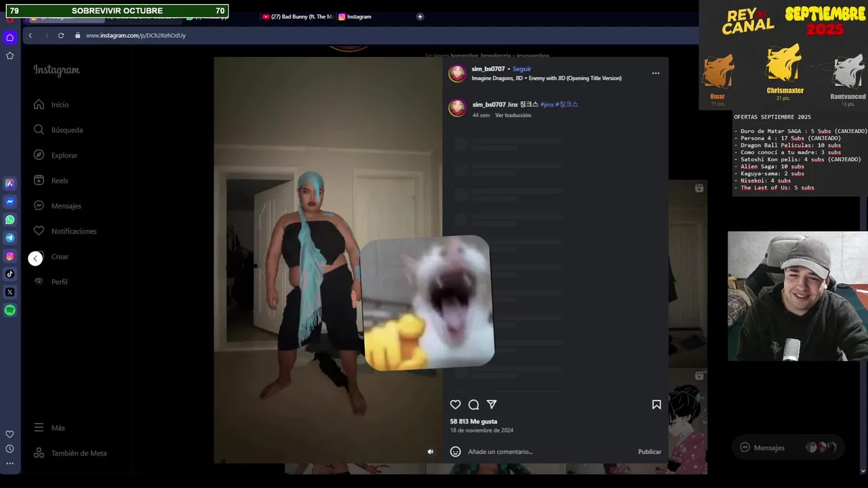Image resolution: width=868 pixels, height=488 pixels.
Task: Open sim_bs0707 username in post header
Action: click(x=488, y=69)
